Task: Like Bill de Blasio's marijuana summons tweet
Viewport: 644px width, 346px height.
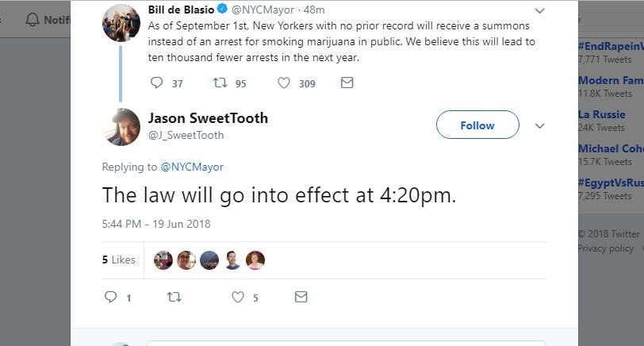Action: tap(284, 83)
